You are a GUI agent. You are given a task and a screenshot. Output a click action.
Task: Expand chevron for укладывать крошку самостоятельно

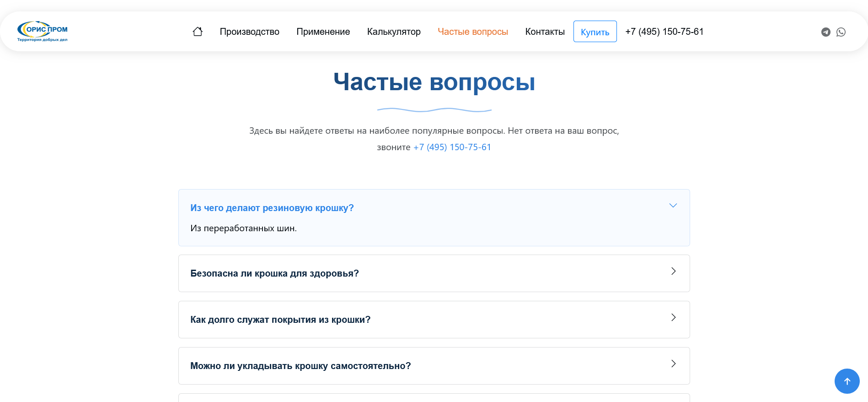point(673,364)
